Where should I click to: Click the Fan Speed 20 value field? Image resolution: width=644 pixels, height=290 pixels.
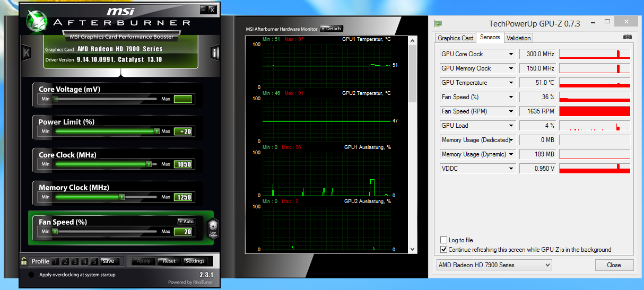(183, 232)
